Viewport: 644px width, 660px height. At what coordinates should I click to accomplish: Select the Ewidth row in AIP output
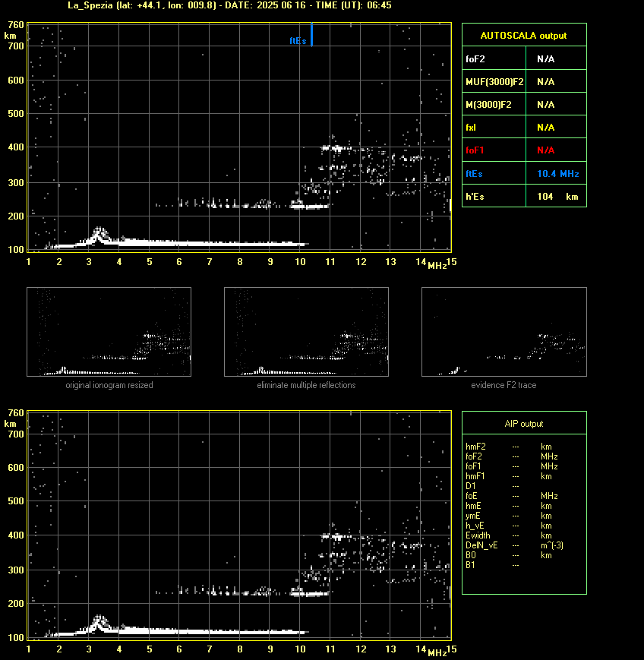coord(513,535)
